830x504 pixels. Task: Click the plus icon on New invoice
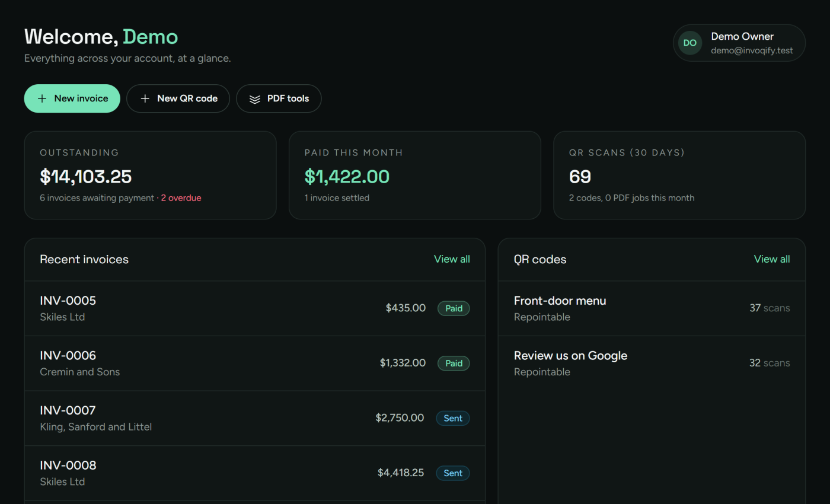pos(42,98)
